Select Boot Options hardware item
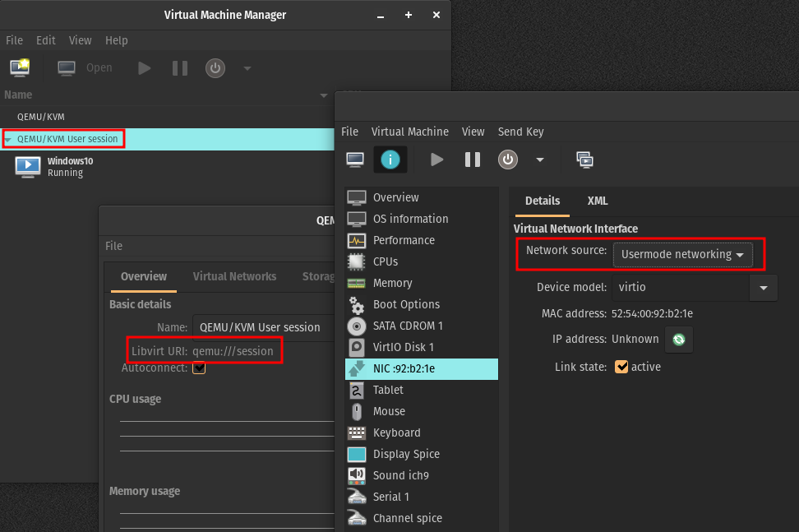Image resolution: width=799 pixels, height=532 pixels. pyautogui.click(x=422, y=304)
